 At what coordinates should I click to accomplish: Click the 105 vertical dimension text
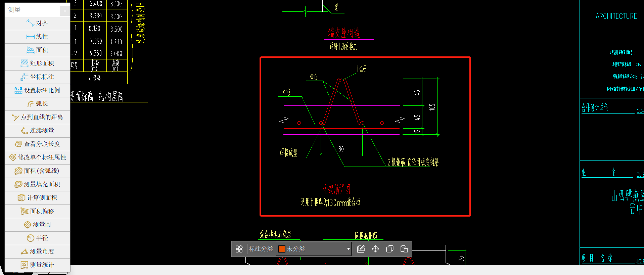[432, 107]
